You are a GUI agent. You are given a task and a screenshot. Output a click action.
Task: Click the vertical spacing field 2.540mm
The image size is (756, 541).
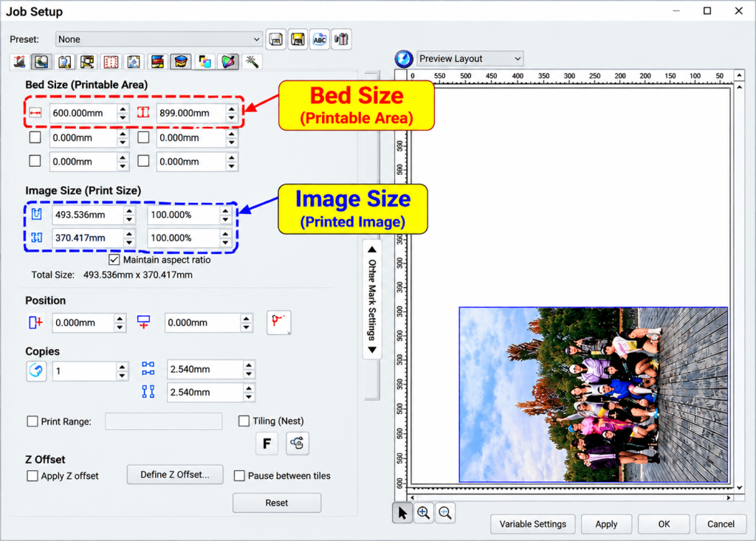click(205, 393)
